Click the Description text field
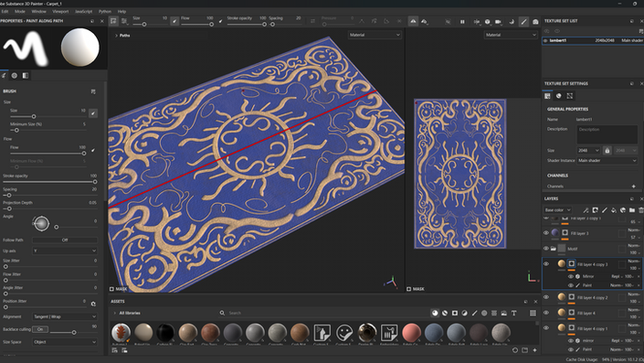 pyautogui.click(x=607, y=134)
